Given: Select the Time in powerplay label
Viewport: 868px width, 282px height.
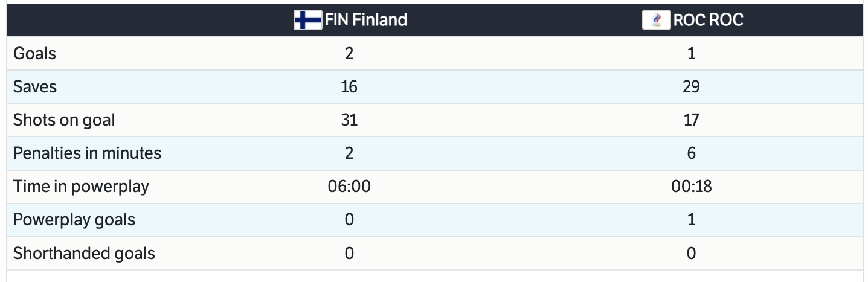Looking at the screenshot, I should coord(81,187).
